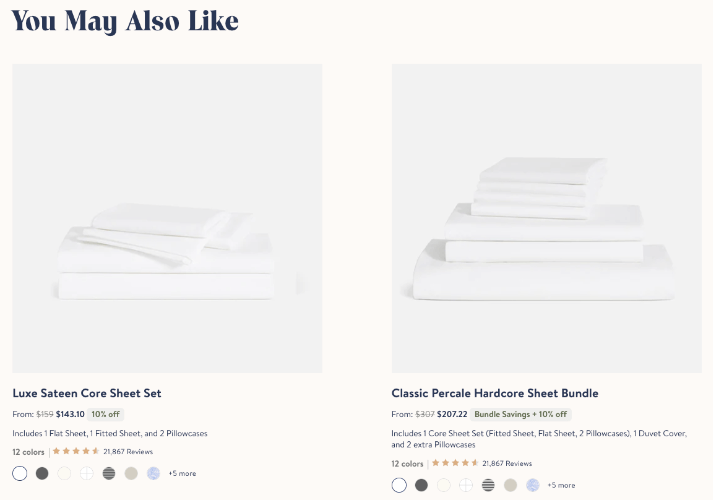Choose dark gray swatch on Classic Percale Bundle
The width and height of the screenshot is (713, 500).
coord(421,485)
